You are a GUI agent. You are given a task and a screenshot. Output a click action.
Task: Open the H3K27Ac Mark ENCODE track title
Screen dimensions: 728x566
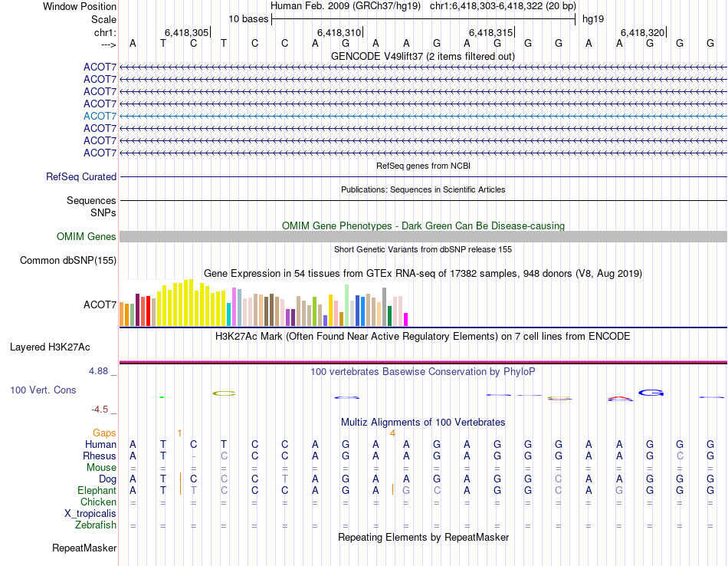pyautogui.click(x=422, y=336)
